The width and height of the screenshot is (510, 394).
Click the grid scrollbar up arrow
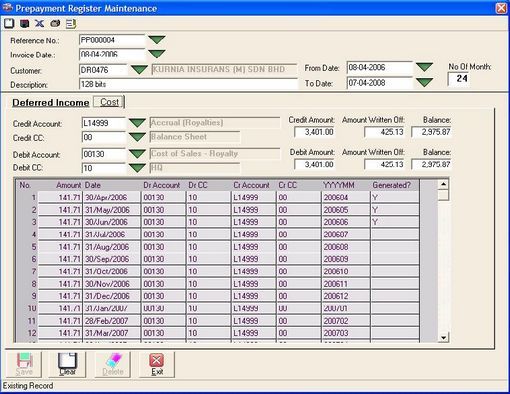click(x=443, y=184)
